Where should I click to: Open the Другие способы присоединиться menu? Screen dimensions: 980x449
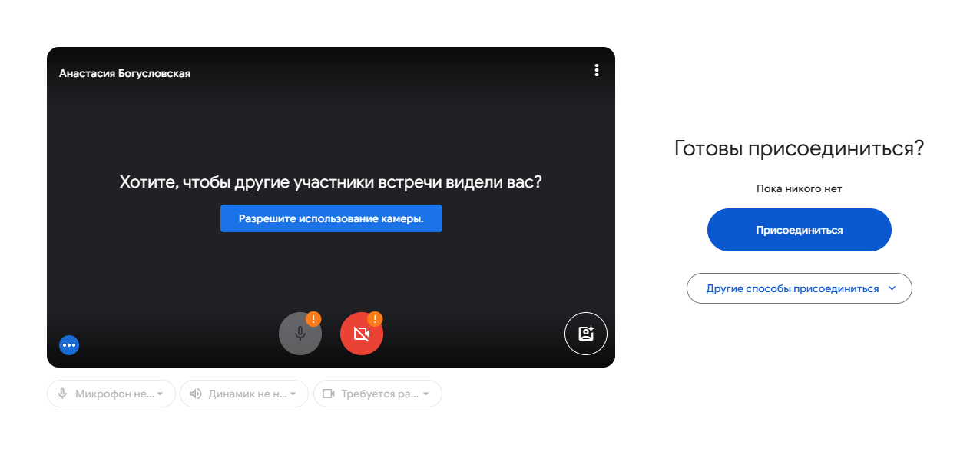click(800, 288)
